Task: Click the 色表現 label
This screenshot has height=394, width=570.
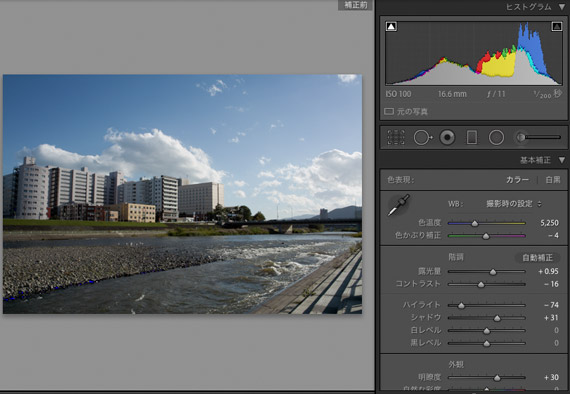Action: pos(400,180)
